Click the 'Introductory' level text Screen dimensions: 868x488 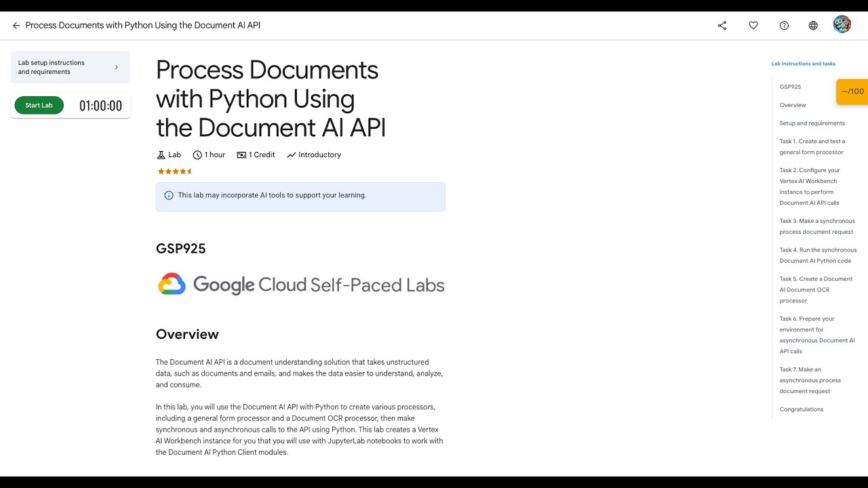(x=319, y=155)
